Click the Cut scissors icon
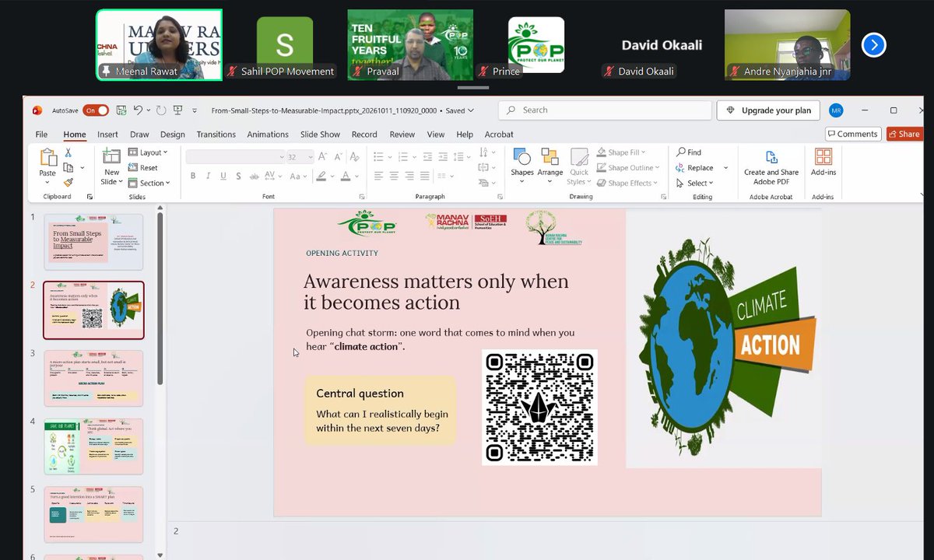Image resolution: width=934 pixels, height=560 pixels. (x=68, y=153)
